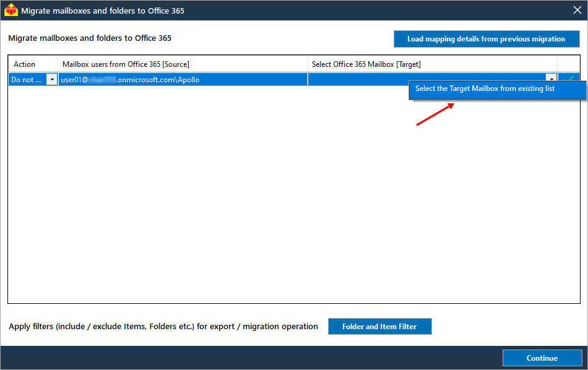
Task: Open the Folder and Item Filter
Action: click(x=379, y=327)
